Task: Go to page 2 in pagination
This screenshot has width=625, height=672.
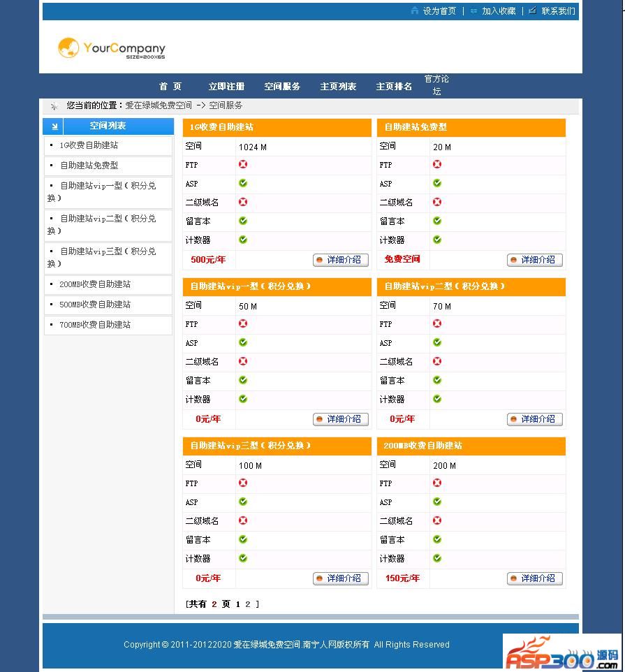Action: pos(248,604)
